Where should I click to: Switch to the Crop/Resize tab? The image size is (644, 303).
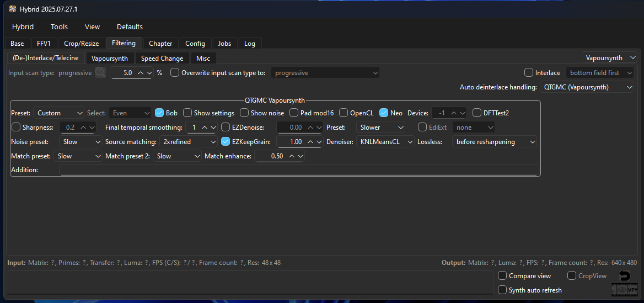point(81,43)
